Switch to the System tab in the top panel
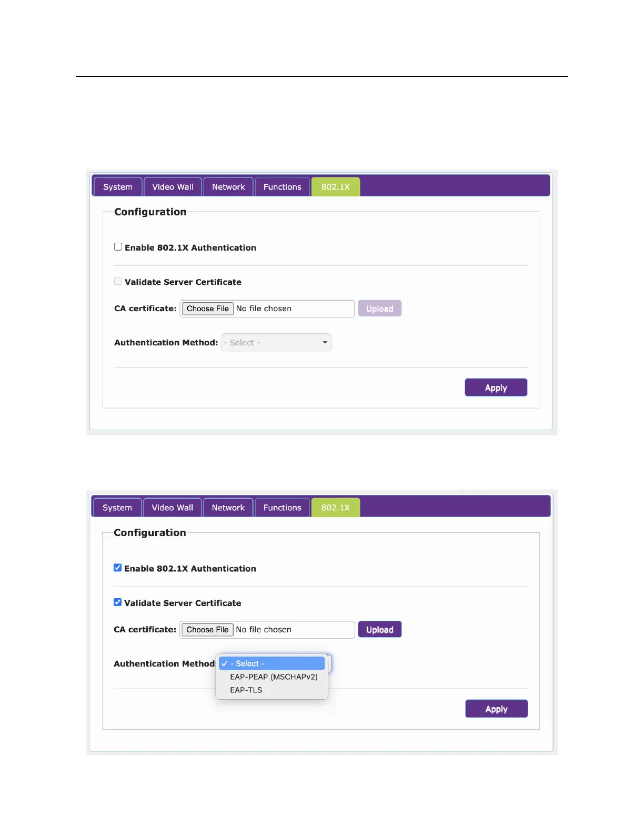The height and width of the screenshot is (834, 644). tap(118, 187)
